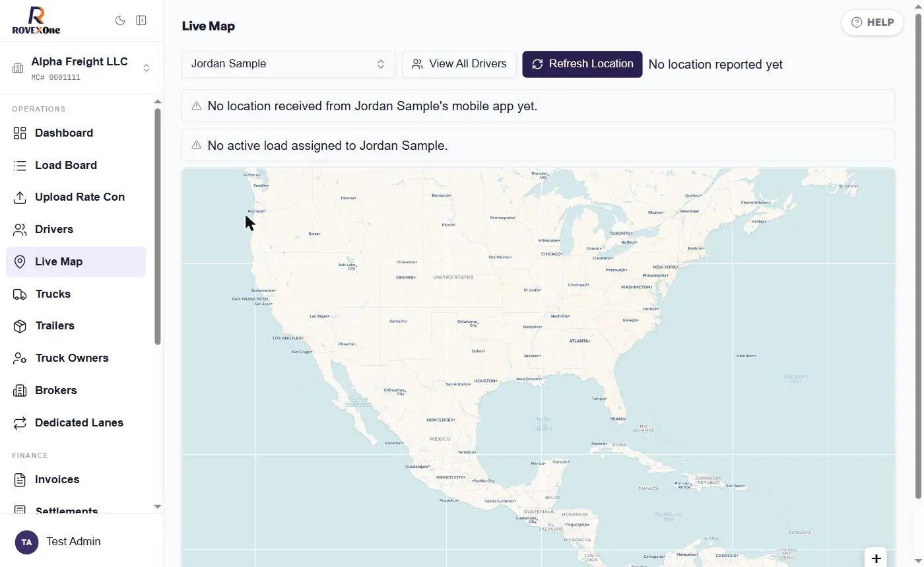Click the page vertical scrollbar
The width and height of the screenshot is (924, 567).
tap(918, 257)
